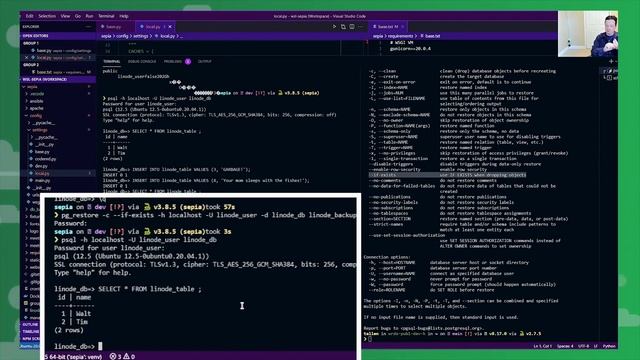Image resolution: width=640 pixels, height=360 pixels.
Task: Click UTF-8 encoding in status bar
Action: coord(584,346)
